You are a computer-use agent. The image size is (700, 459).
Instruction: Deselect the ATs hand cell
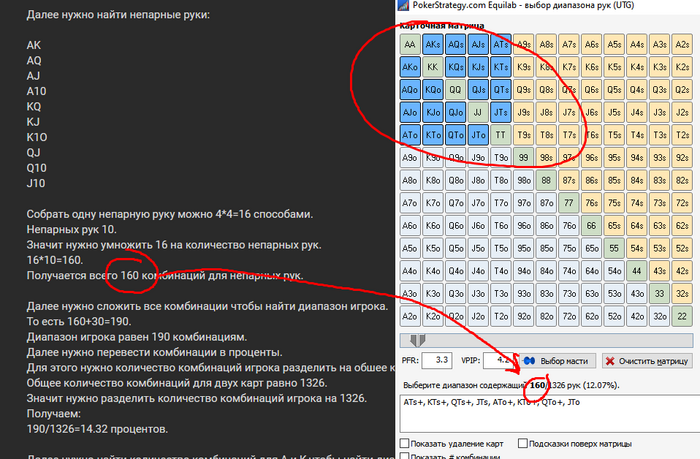coord(501,44)
